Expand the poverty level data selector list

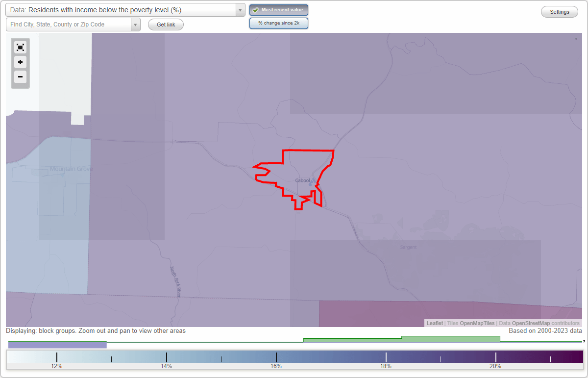tap(239, 9)
